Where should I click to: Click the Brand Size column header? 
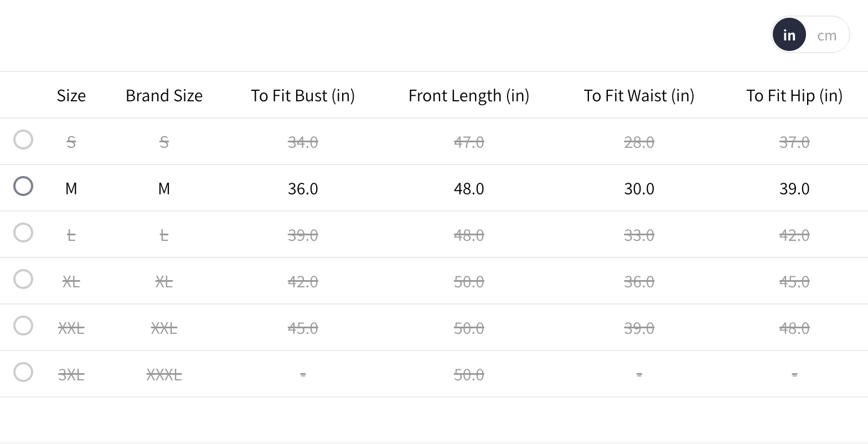coord(164,96)
